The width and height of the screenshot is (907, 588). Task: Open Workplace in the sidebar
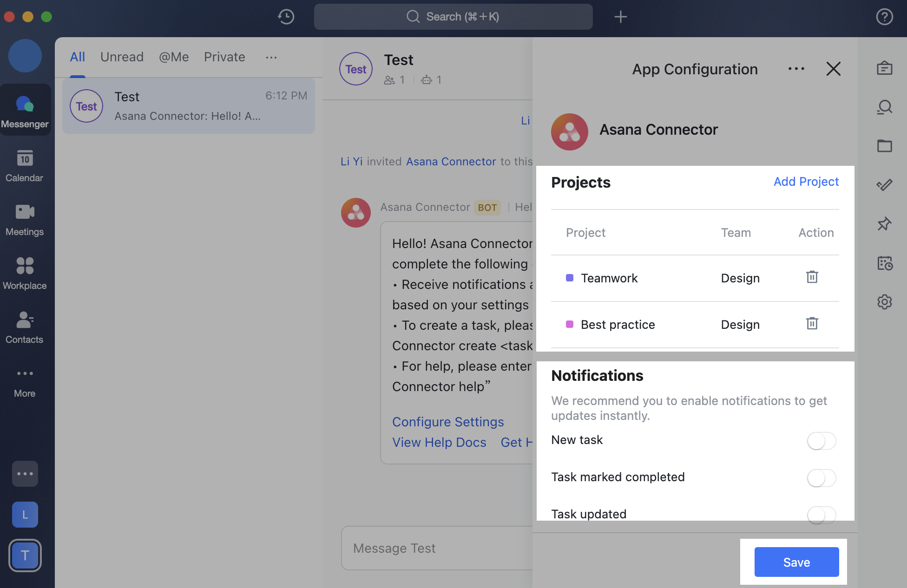tap(25, 274)
